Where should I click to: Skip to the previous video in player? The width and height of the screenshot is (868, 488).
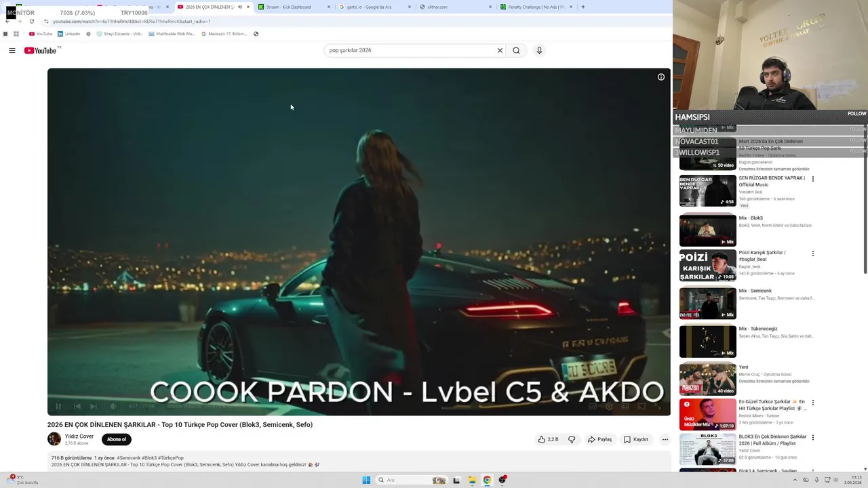tap(77, 406)
